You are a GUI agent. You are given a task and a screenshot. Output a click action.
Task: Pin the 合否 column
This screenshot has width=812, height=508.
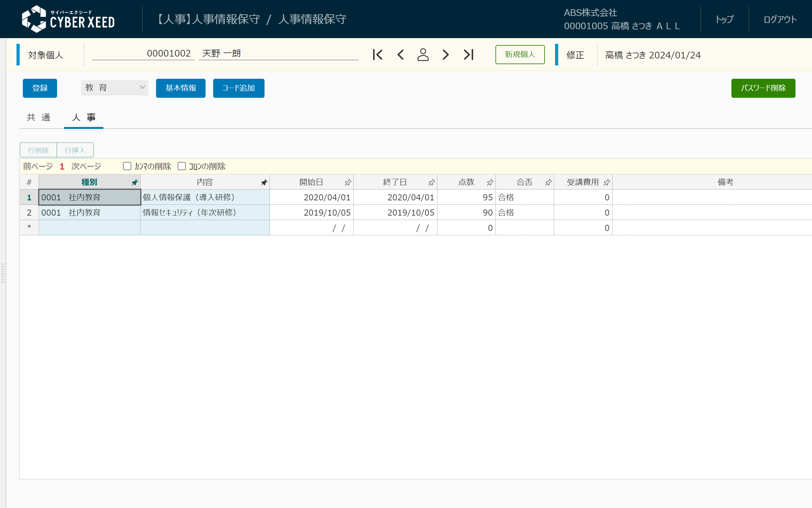(548, 183)
